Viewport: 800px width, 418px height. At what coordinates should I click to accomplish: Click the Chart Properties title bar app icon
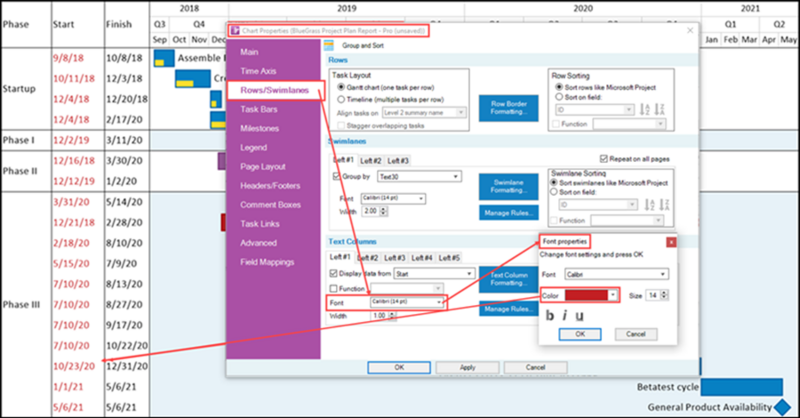click(235, 31)
